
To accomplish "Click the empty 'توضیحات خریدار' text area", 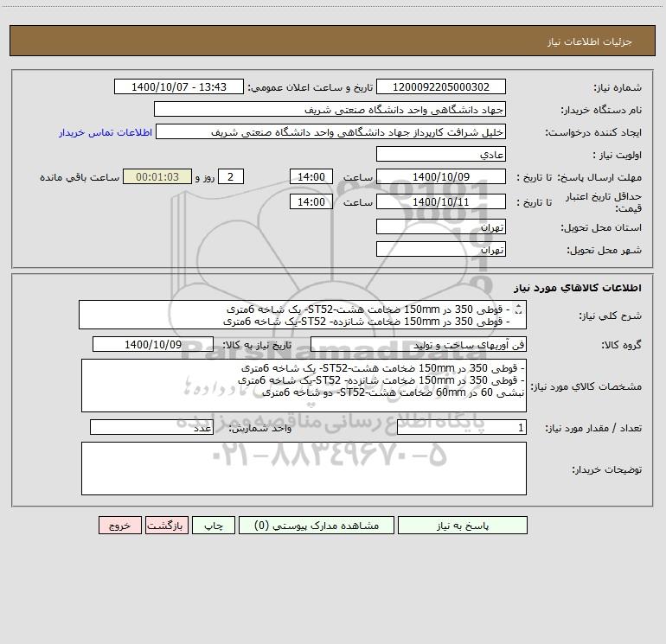I will pyautogui.click(x=304, y=469).
